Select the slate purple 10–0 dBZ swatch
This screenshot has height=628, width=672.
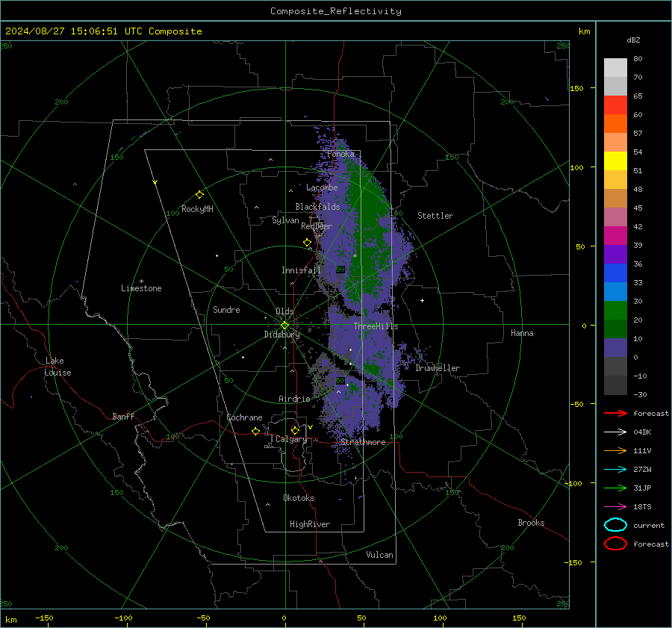[615, 348]
